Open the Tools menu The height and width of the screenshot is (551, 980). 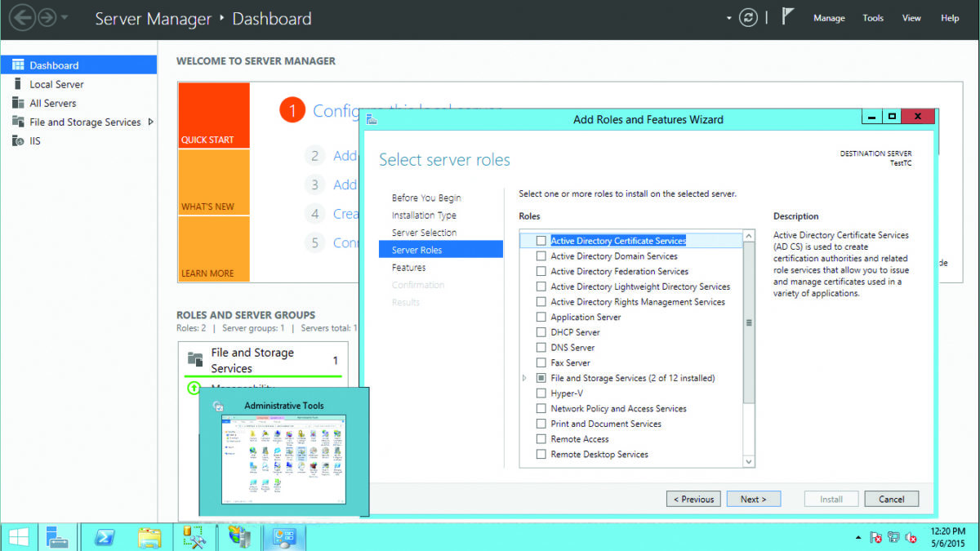872,17
